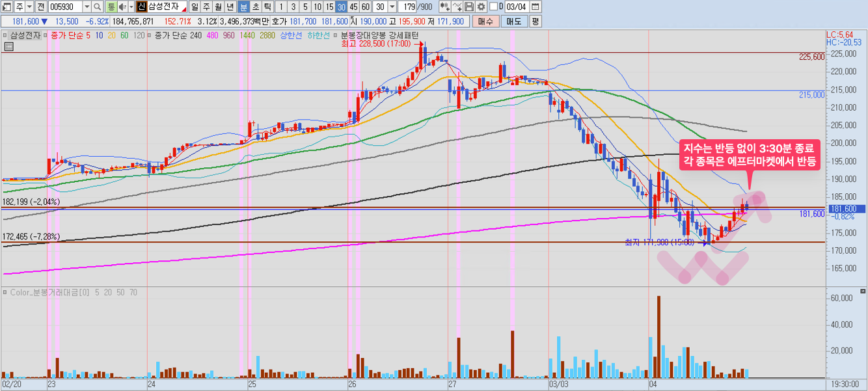Click the 평 button
The height and width of the screenshot is (391, 868).
tap(536, 21)
